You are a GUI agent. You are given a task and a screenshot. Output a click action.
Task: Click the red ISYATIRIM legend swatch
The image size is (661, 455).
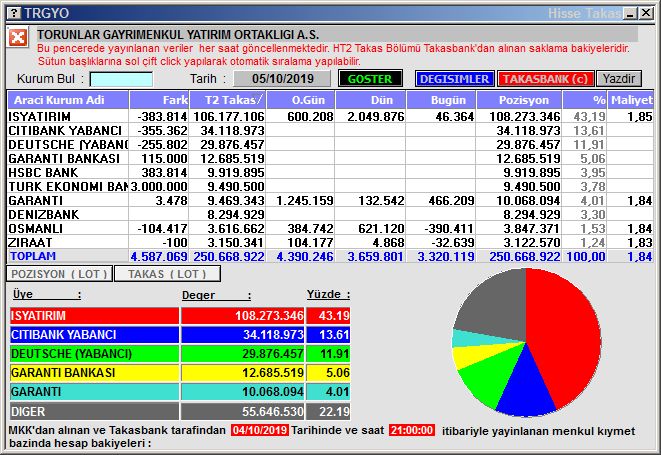(94, 315)
